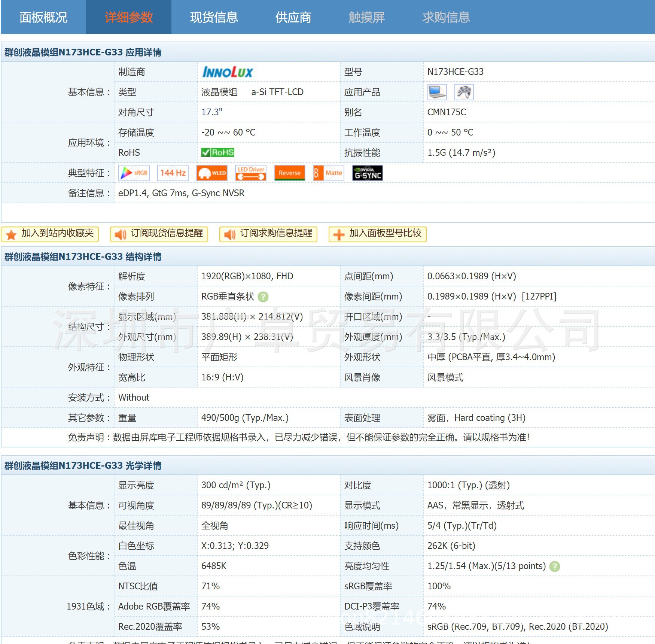This screenshot has height=644, width=655.
Task: Click the LED Driver feature badge
Action: tap(251, 173)
